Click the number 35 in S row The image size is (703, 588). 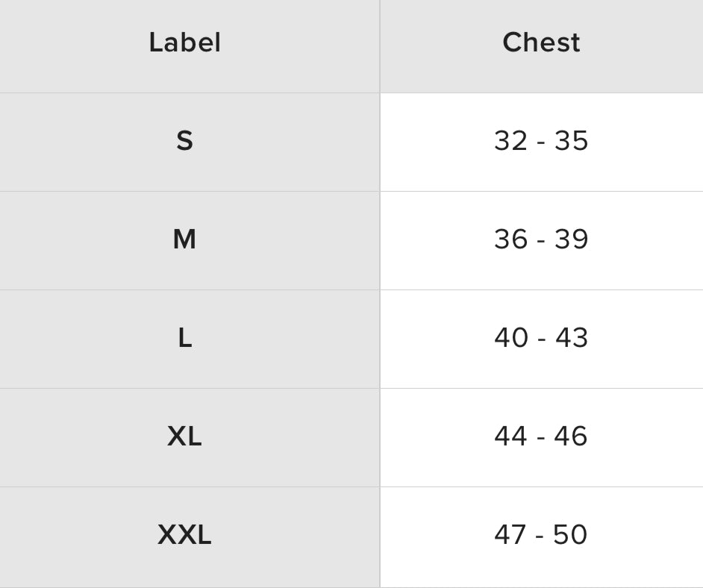click(x=572, y=141)
